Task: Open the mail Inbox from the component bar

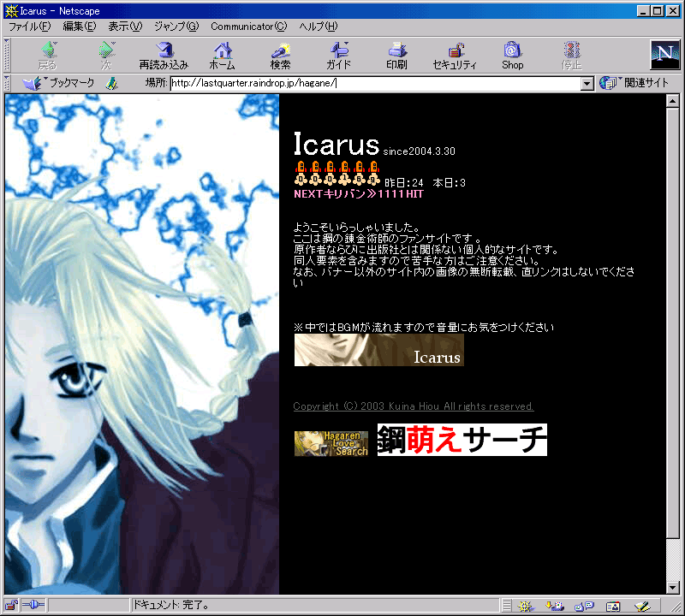Action: coord(554,606)
